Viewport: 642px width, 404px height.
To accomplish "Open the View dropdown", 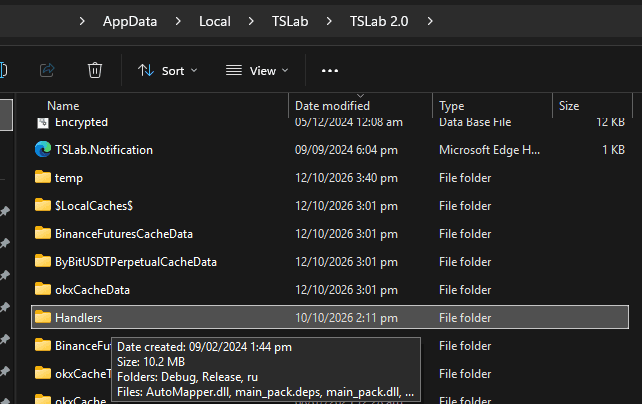I will pos(257,71).
